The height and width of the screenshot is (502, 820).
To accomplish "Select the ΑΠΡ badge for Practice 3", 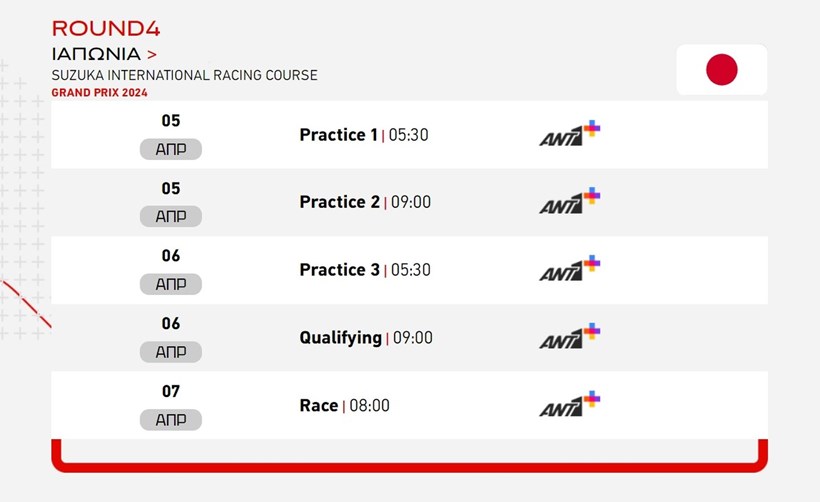I will coord(170,284).
